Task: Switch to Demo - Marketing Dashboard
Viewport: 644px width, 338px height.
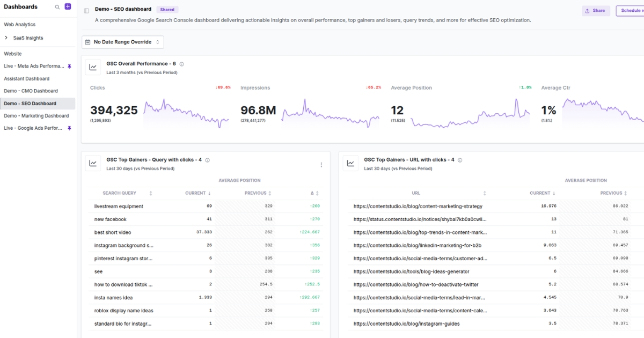Action: pyautogui.click(x=35, y=115)
